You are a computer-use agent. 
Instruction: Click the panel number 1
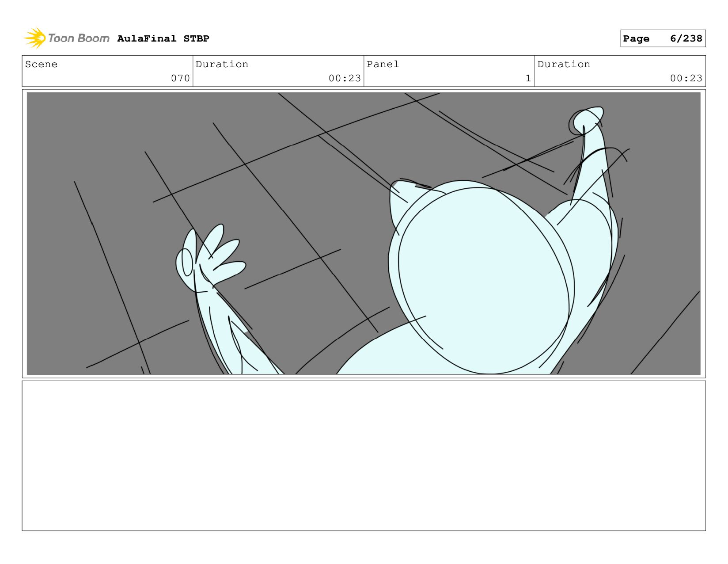528,78
